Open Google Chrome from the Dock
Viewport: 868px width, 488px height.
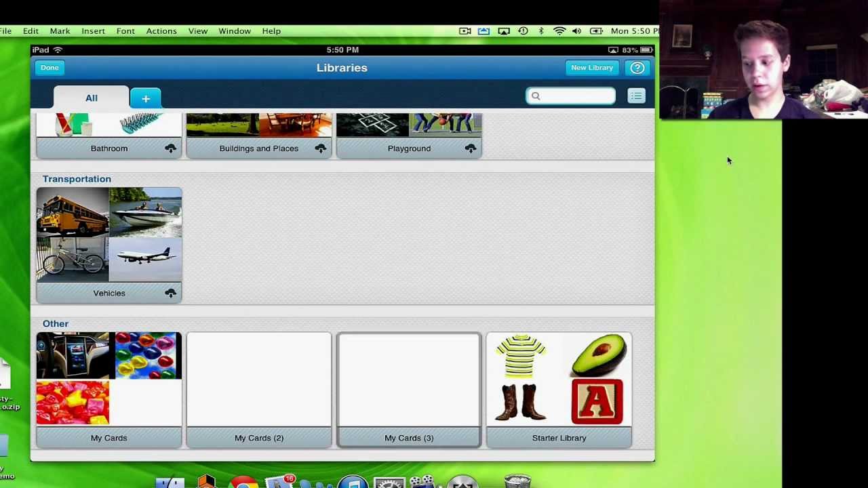[243, 482]
